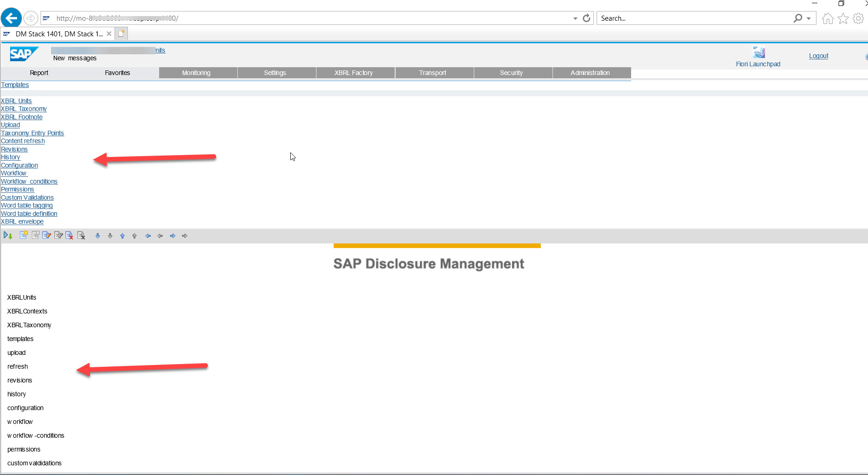Image resolution: width=868 pixels, height=475 pixels.
Task: Click the gray new item icon
Action: (x=35, y=235)
